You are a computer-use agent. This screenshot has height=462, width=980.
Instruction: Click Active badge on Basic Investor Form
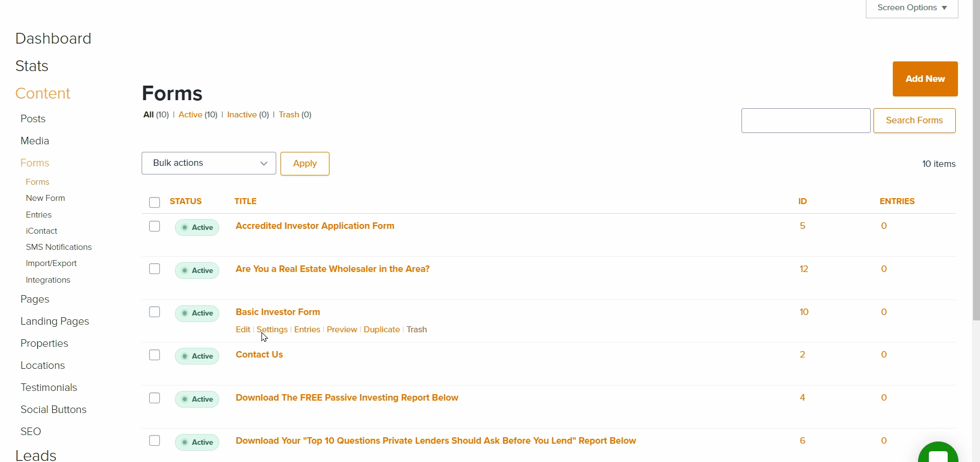pyautogui.click(x=197, y=313)
